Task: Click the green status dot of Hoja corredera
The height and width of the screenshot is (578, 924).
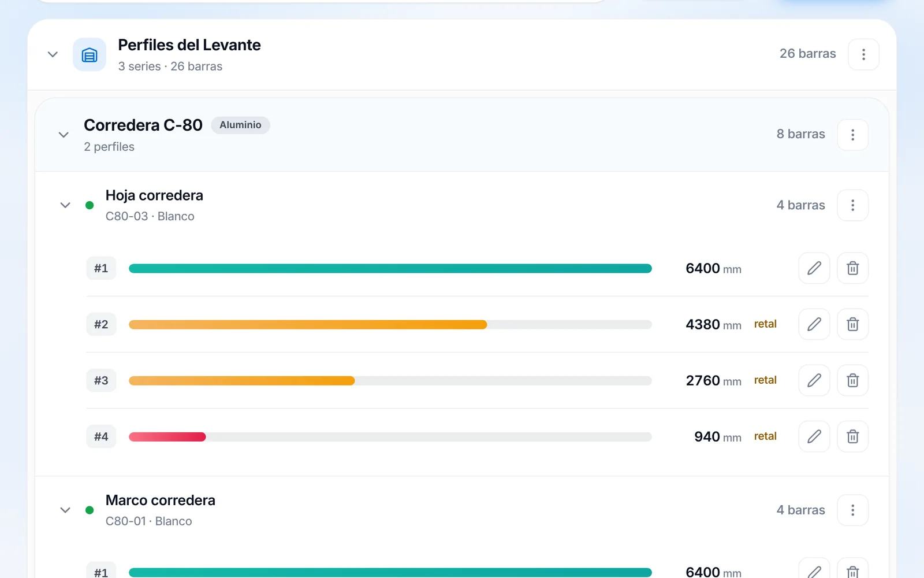Action: 90,205
